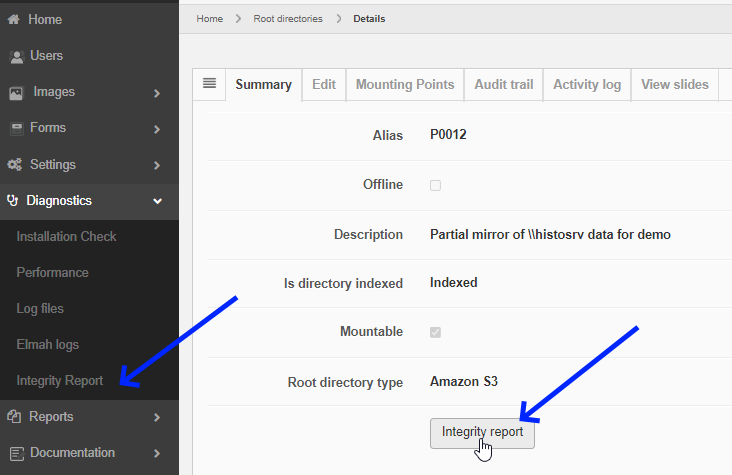Click the Diagnostics stethoscope icon

13,201
